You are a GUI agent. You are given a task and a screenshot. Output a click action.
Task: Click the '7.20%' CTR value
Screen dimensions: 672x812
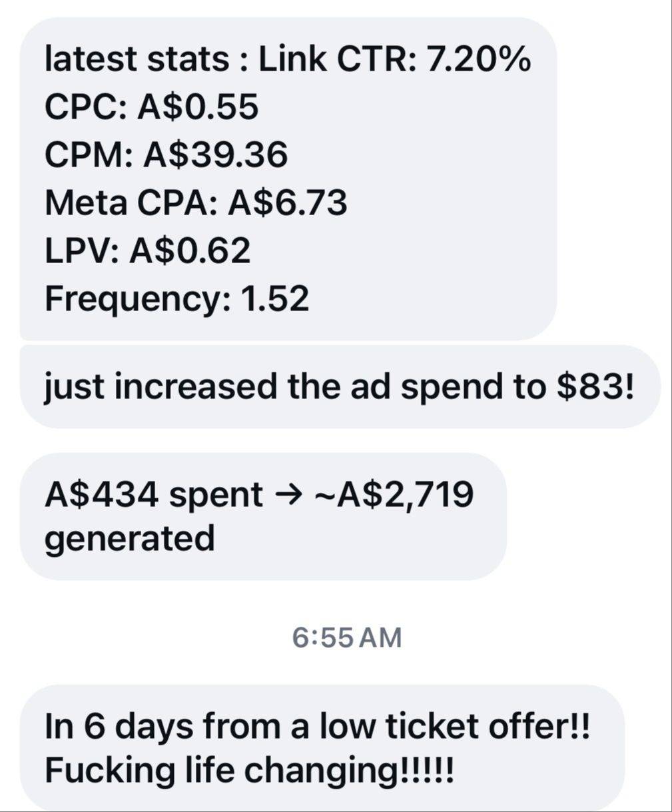click(x=478, y=59)
